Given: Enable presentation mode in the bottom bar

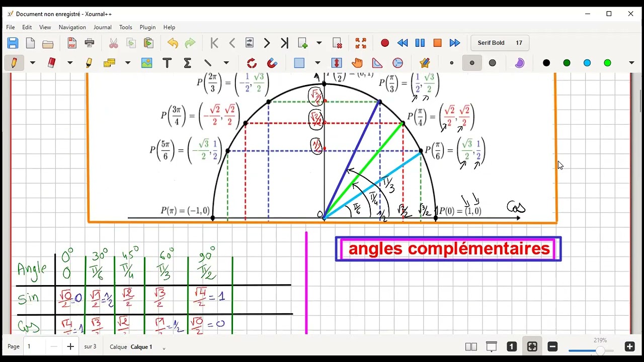Looking at the screenshot, I should coord(492,346).
